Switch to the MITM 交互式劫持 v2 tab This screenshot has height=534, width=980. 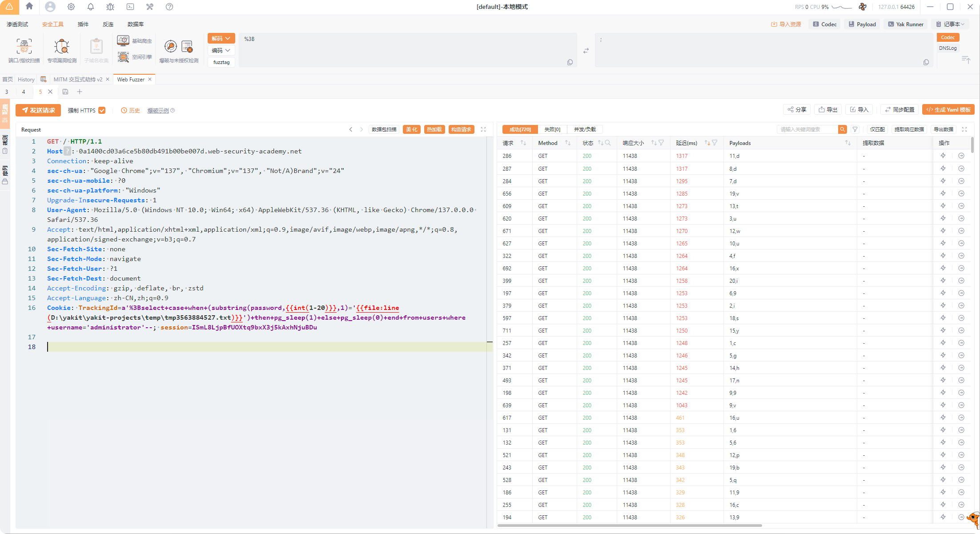pos(78,79)
